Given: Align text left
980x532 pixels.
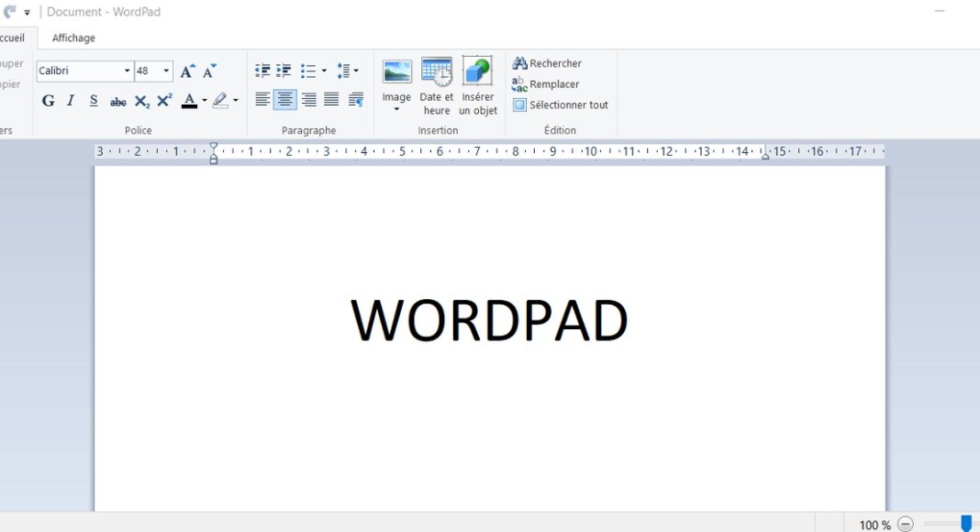Looking at the screenshot, I should point(262,99).
